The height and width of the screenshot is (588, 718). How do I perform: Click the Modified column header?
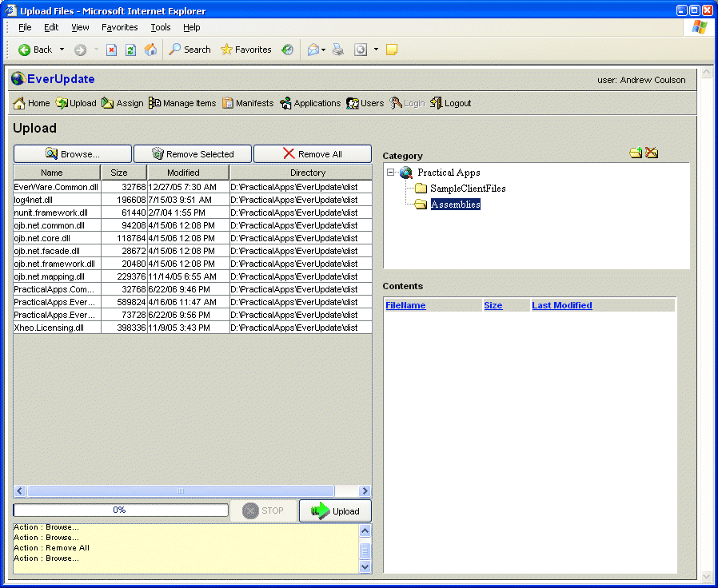click(188, 173)
